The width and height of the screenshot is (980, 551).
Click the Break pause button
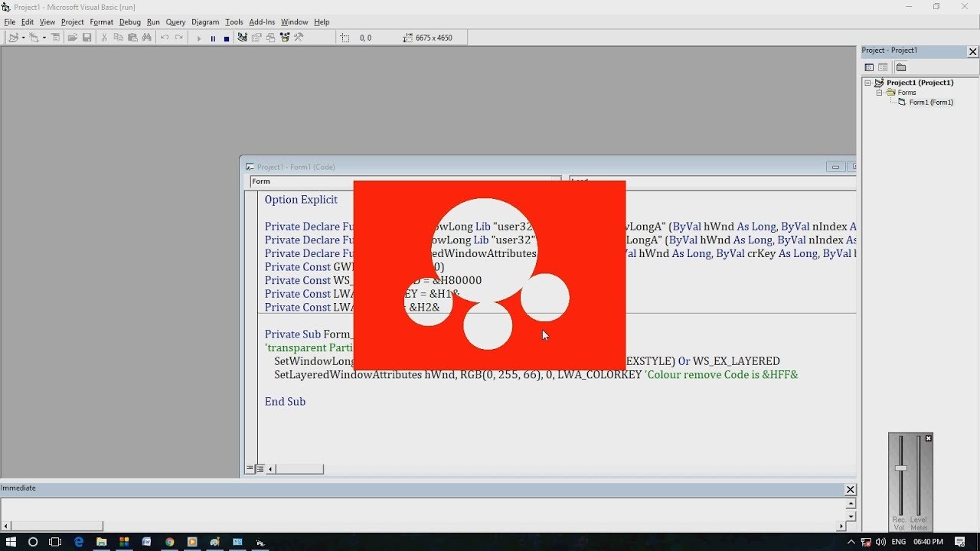(x=213, y=38)
